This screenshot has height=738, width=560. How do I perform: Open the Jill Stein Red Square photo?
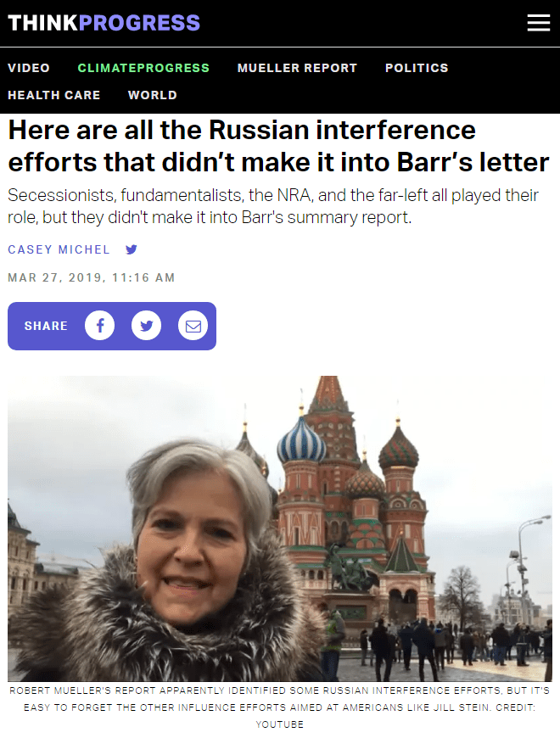coord(279,528)
